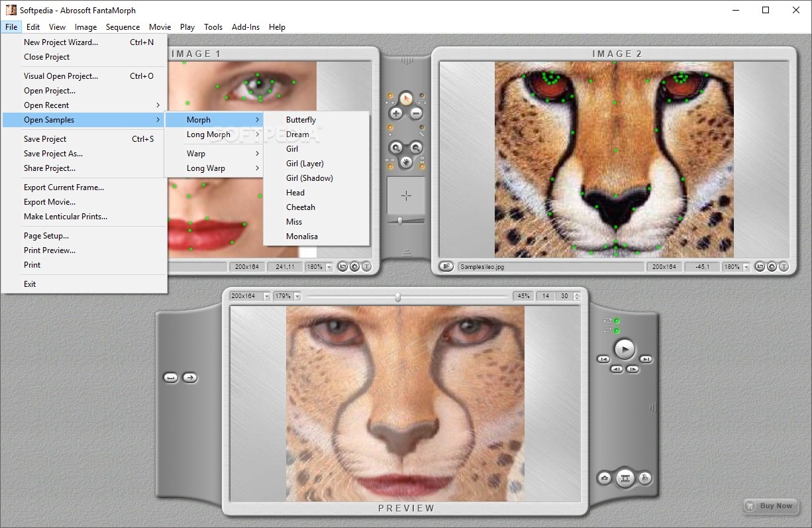
Task: Click the filmstrip export movie icon
Action: [x=625, y=478]
